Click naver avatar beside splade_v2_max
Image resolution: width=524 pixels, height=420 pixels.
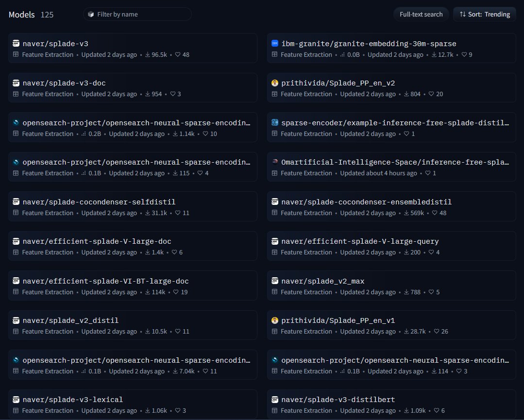(x=275, y=281)
